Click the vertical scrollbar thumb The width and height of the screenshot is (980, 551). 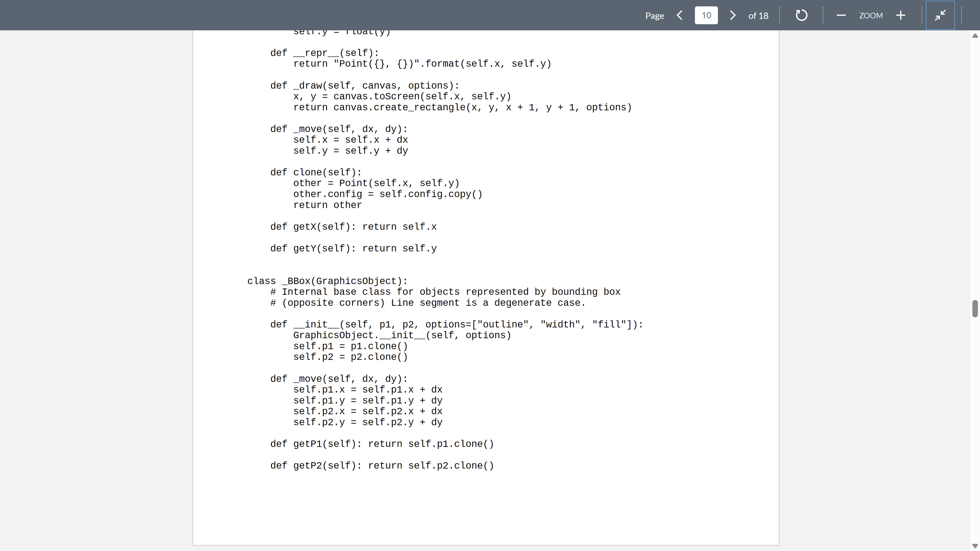(x=975, y=308)
